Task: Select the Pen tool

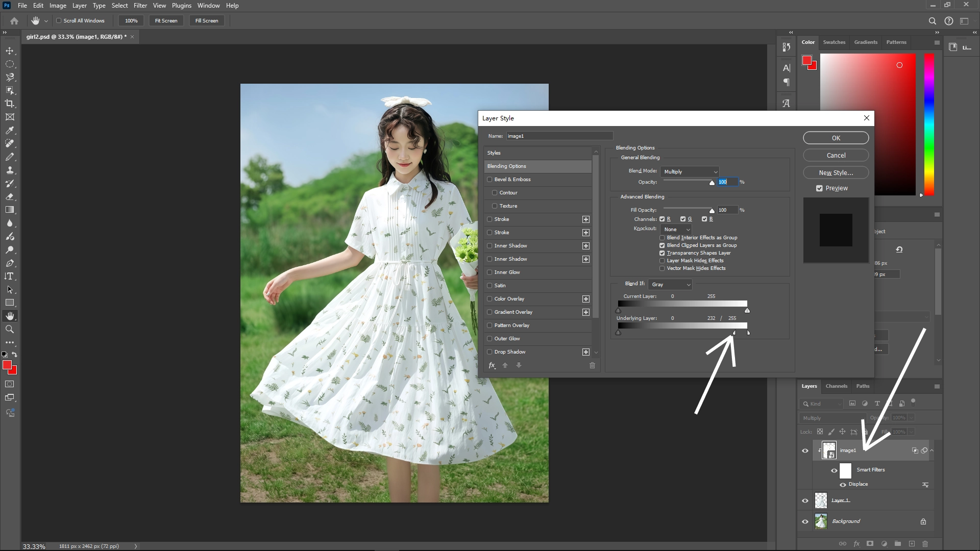Action: click(9, 263)
